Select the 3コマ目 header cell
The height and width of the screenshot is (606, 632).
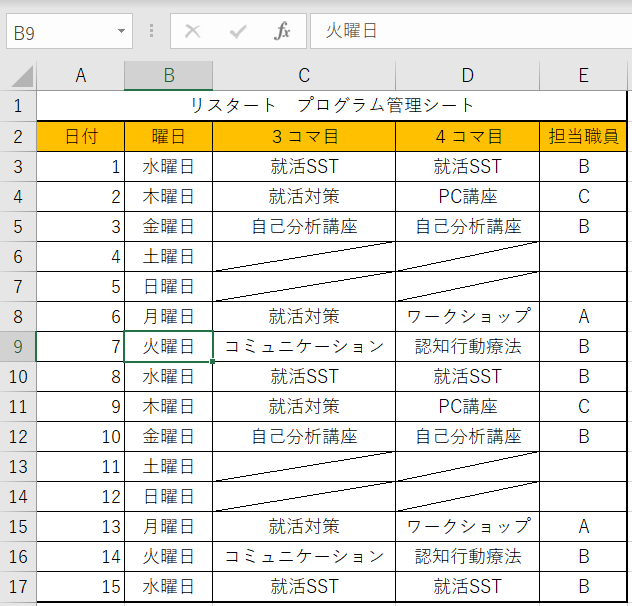[304, 137]
